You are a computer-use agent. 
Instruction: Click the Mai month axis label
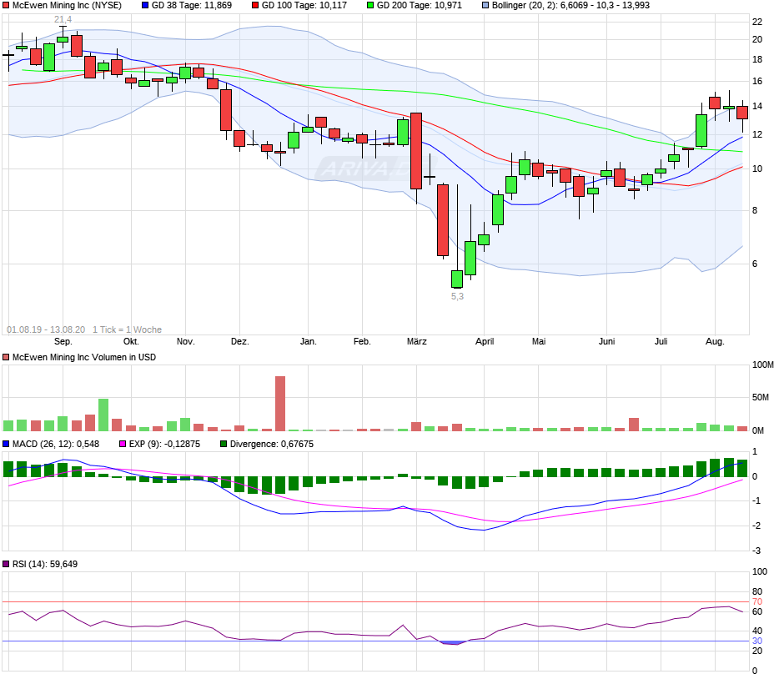[539, 341]
